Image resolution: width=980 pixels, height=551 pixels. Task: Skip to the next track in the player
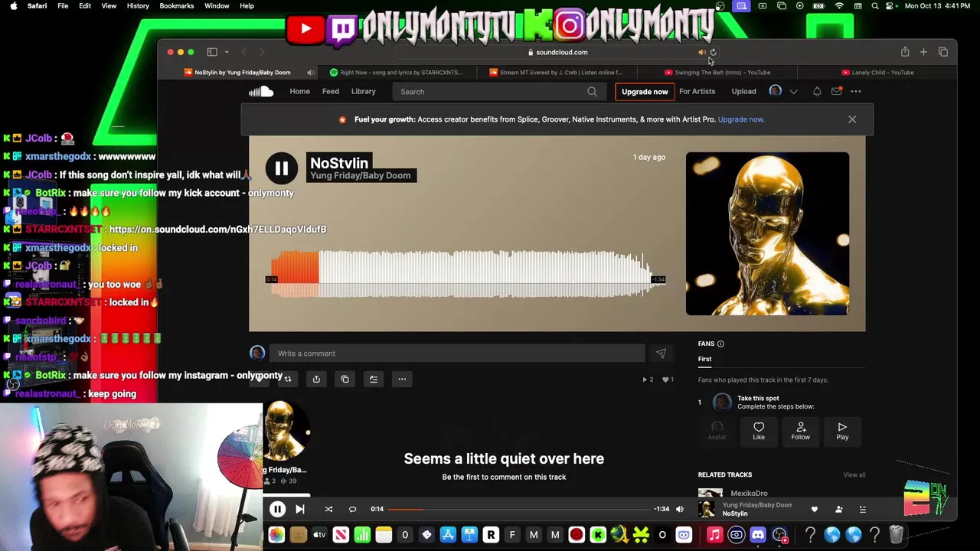[300, 509]
